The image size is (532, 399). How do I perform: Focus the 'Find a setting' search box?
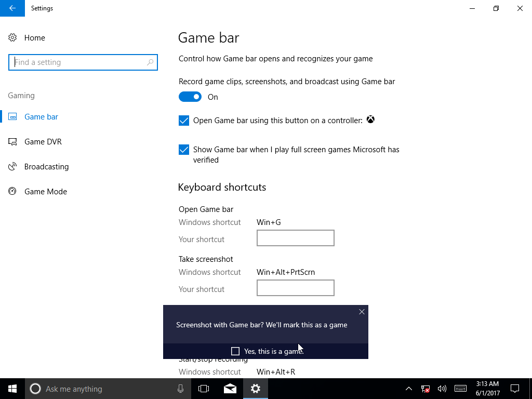click(83, 62)
